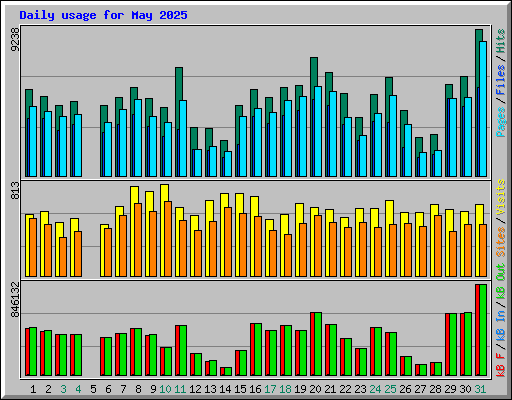
Task: Click the day 16 red kB F bar
Action: pyautogui.click(x=252, y=349)
